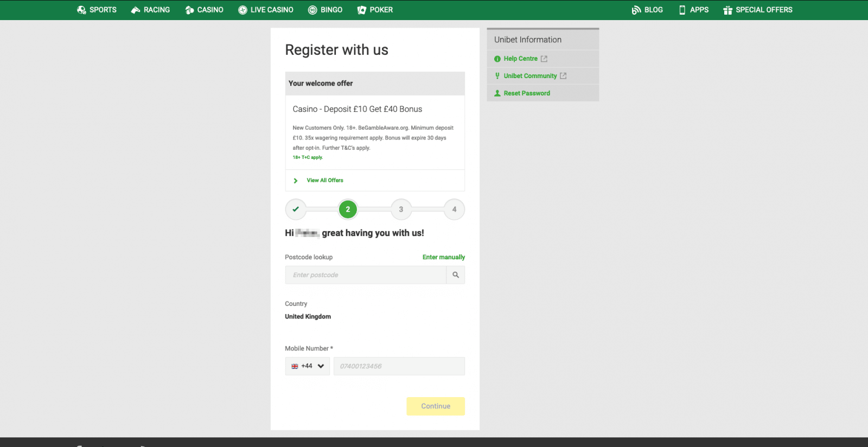Open the +44 country code dropdown

point(308,366)
